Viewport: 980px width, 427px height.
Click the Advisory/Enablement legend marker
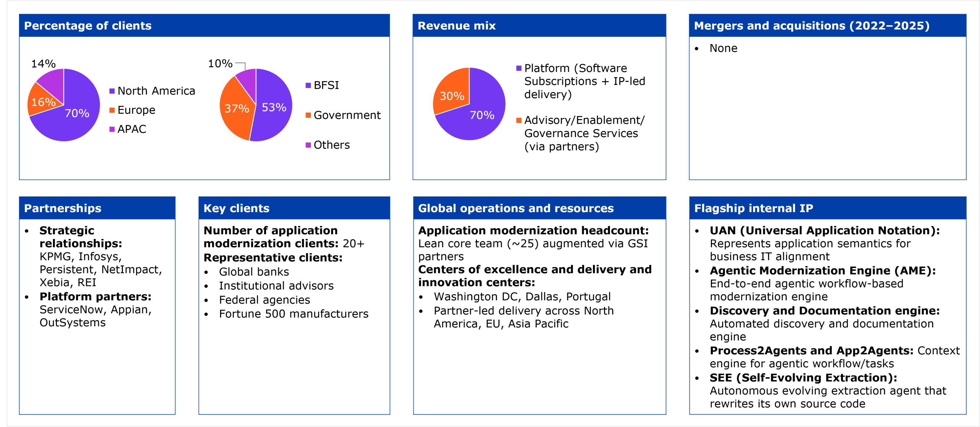tap(519, 121)
